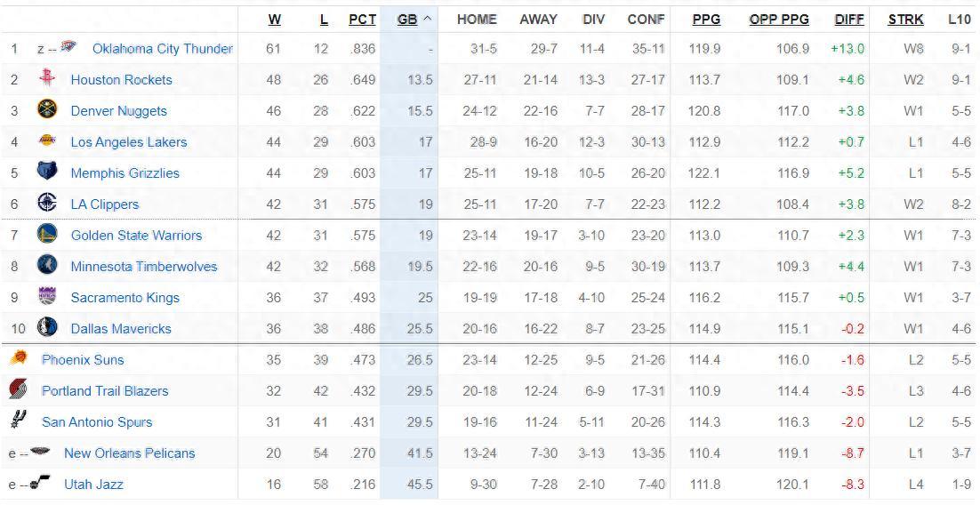Sort table by PCT column
980x505 pixels.
click(x=362, y=19)
